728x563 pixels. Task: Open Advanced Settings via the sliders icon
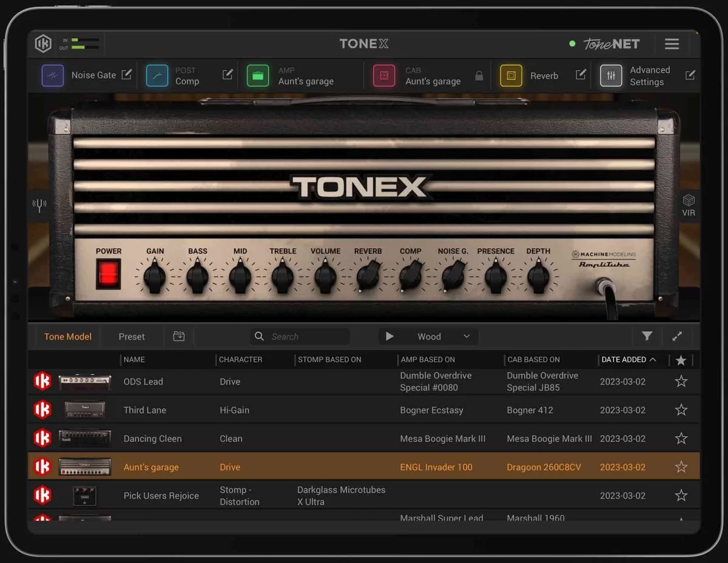[611, 75]
